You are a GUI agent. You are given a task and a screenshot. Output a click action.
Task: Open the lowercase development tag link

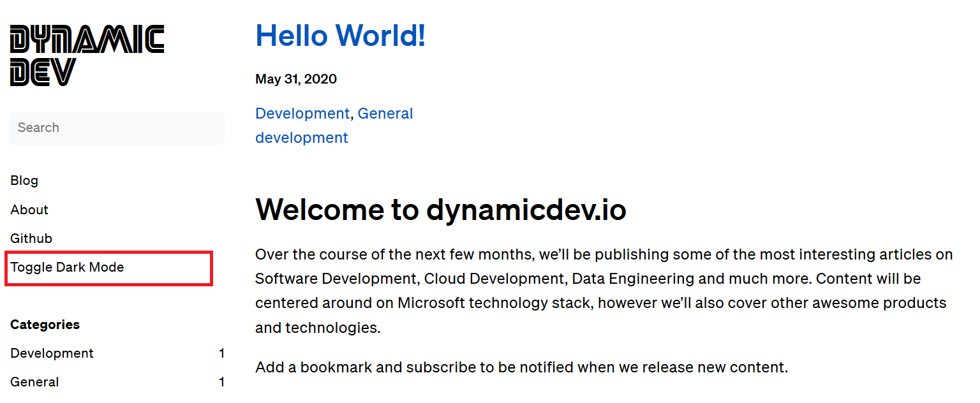302,138
